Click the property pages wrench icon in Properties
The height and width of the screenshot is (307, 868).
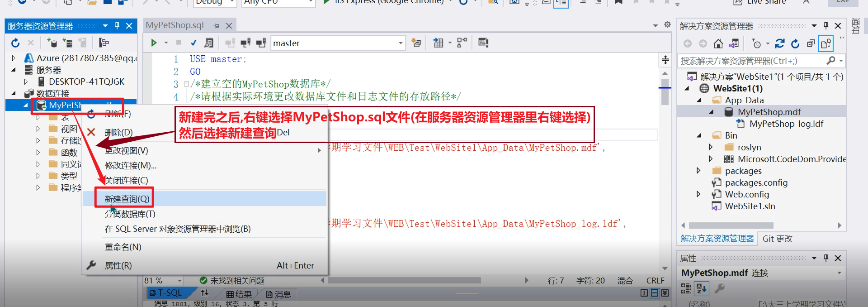(720, 288)
